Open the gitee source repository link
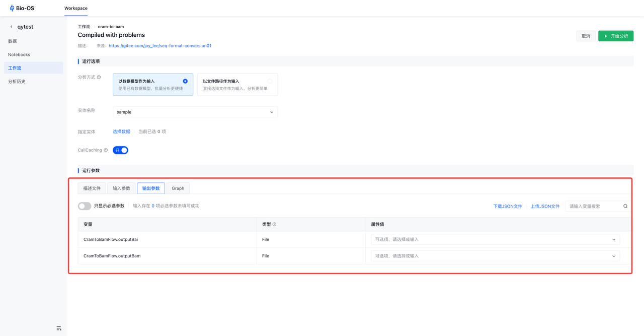 (160, 46)
